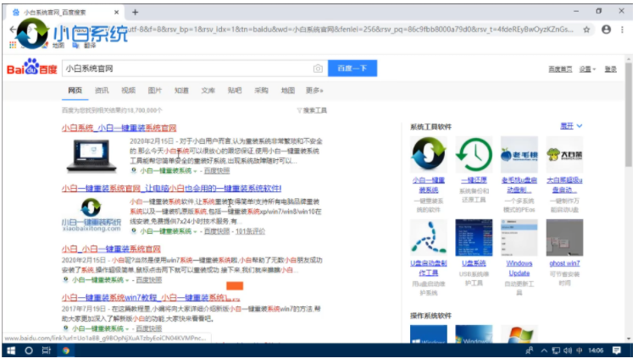Click the Chrome icon in the taskbar
The image size is (638, 364).
(x=65, y=350)
